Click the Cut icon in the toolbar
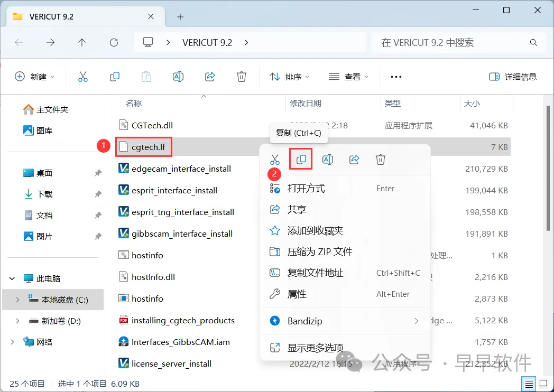554x392 pixels. (x=82, y=77)
